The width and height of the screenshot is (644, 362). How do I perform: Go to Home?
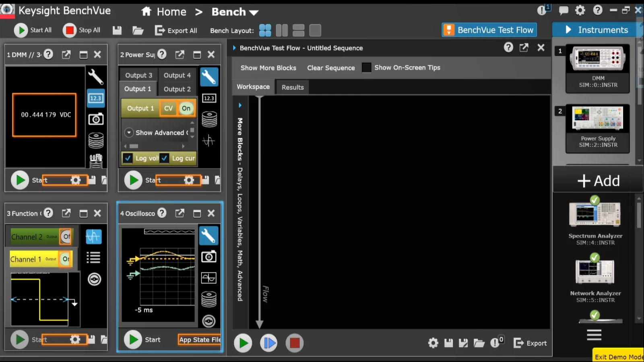coord(164,12)
